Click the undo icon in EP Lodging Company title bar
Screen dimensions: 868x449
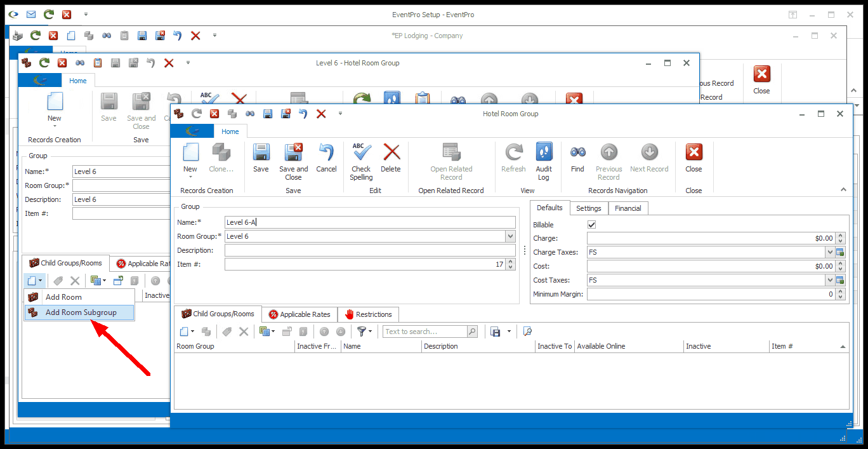[x=178, y=36]
